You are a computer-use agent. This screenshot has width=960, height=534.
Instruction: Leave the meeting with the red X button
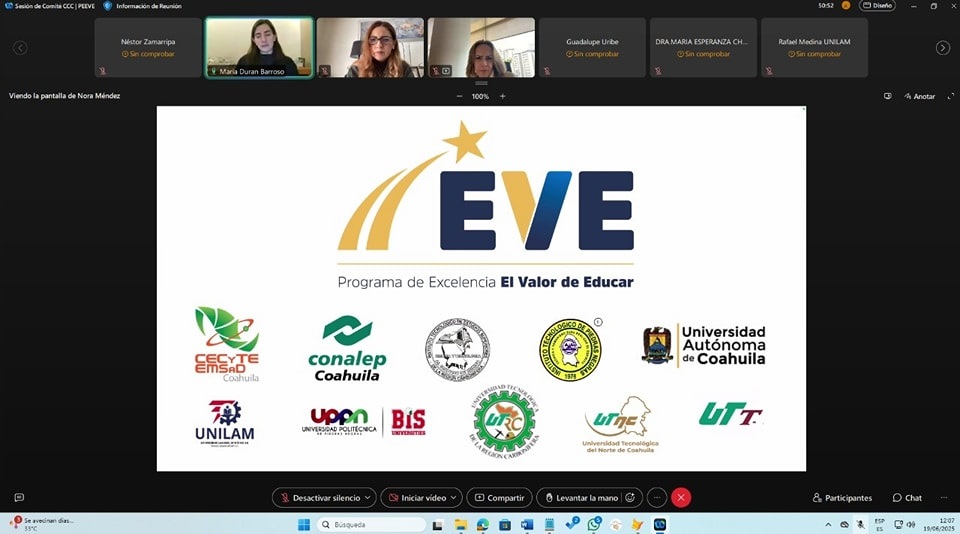point(681,498)
